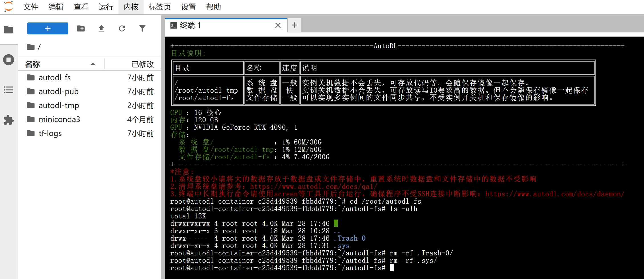
Task: Click the terminal command prompt cursor
Action: [x=392, y=268]
